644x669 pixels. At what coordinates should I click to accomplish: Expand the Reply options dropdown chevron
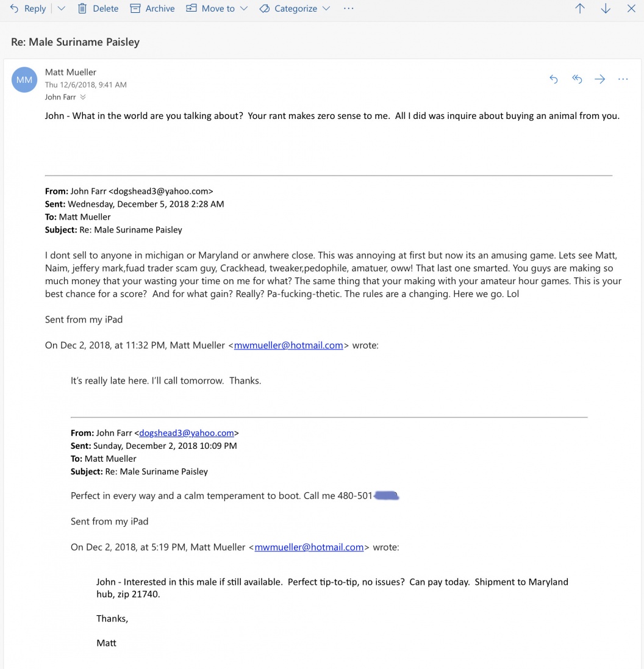(x=62, y=9)
